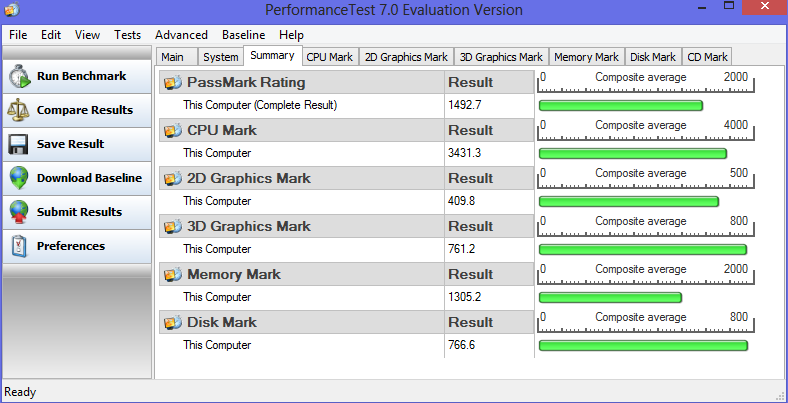
Task: Select the 3D Graphics value 761.2
Action: tap(461, 249)
